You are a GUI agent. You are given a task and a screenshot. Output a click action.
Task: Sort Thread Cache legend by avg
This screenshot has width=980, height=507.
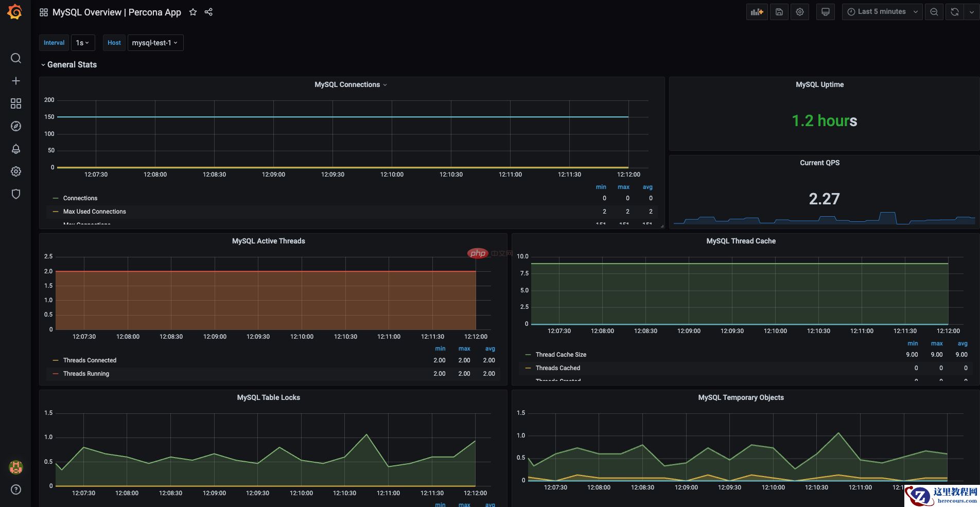pyautogui.click(x=962, y=343)
